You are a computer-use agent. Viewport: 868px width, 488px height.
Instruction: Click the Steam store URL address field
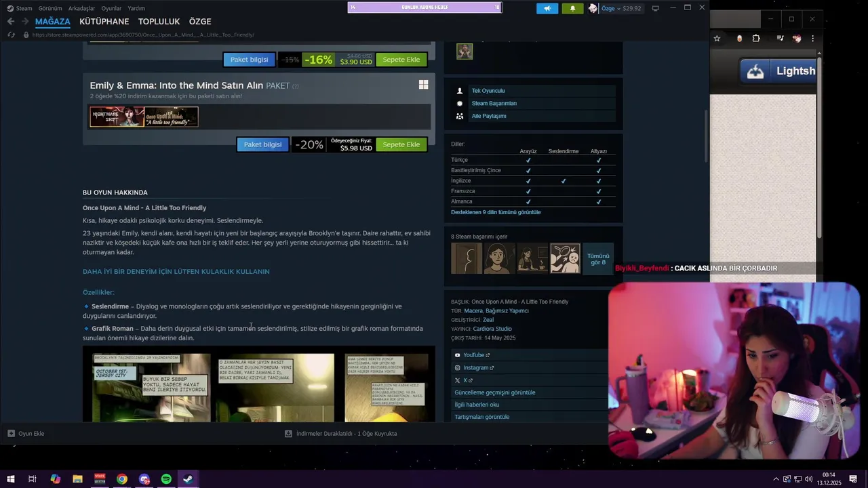point(143,35)
